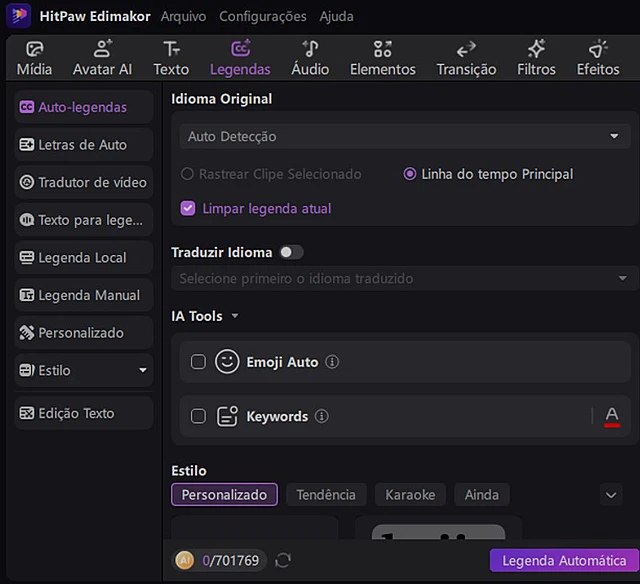Refresh the AI credits counter
The width and height of the screenshot is (640, 584).
tap(283, 560)
